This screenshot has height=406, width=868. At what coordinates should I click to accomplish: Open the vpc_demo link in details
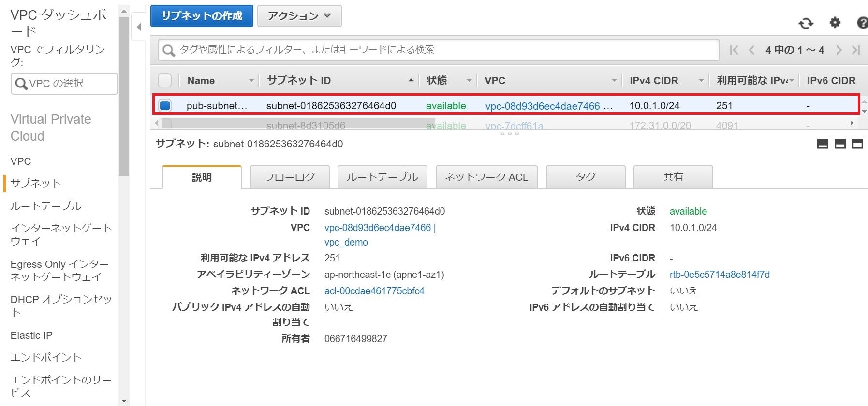pyautogui.click(x=346, y=242)
